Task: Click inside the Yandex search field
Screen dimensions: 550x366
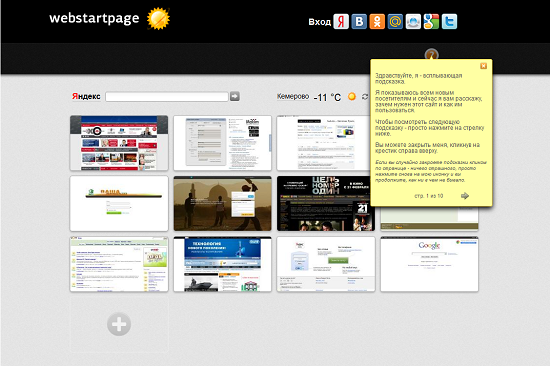Action: click(167, 97)
